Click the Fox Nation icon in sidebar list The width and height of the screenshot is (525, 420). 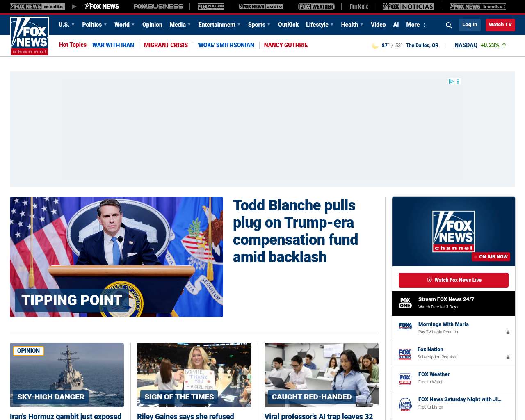pos(405,354)
